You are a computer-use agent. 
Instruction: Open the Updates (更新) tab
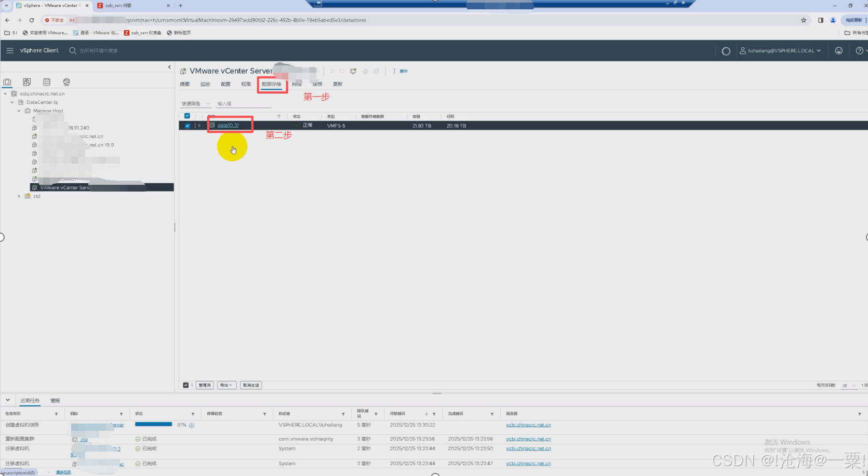(338, 84)
